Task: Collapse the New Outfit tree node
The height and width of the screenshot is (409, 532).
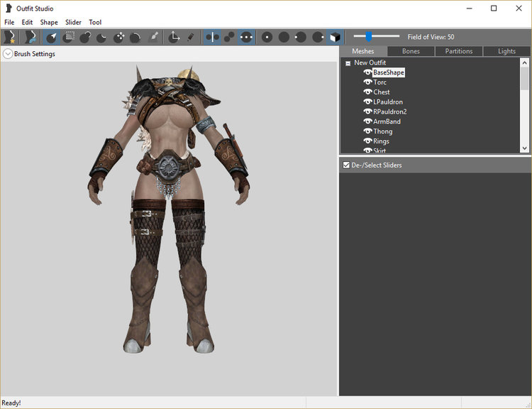Action: coord(348,63)
